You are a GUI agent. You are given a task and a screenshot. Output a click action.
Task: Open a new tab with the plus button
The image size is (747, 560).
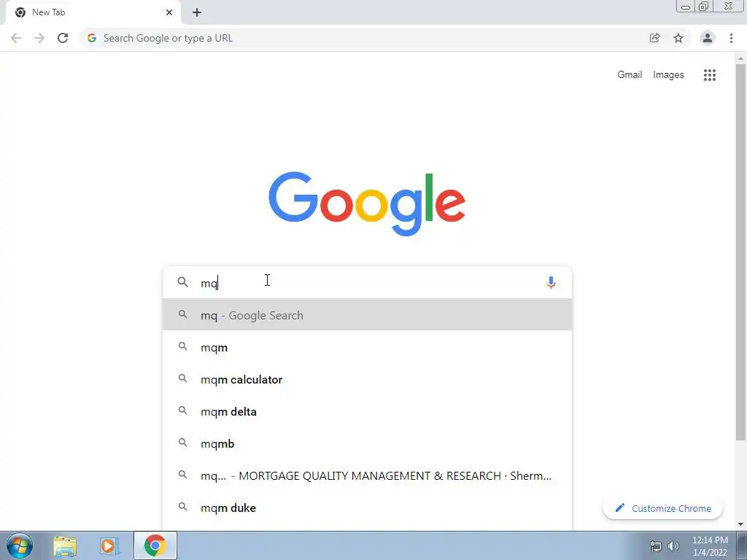click(197, 12)
